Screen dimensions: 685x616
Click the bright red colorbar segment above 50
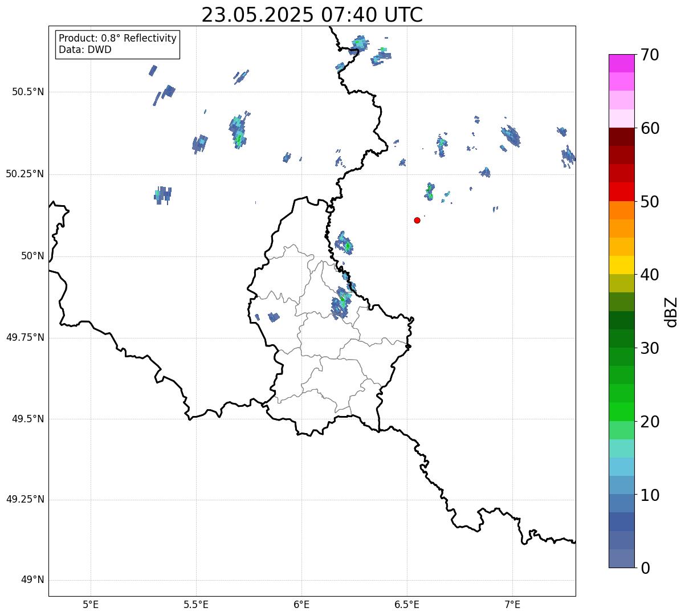pyautogui.click(x=621, y=191)
